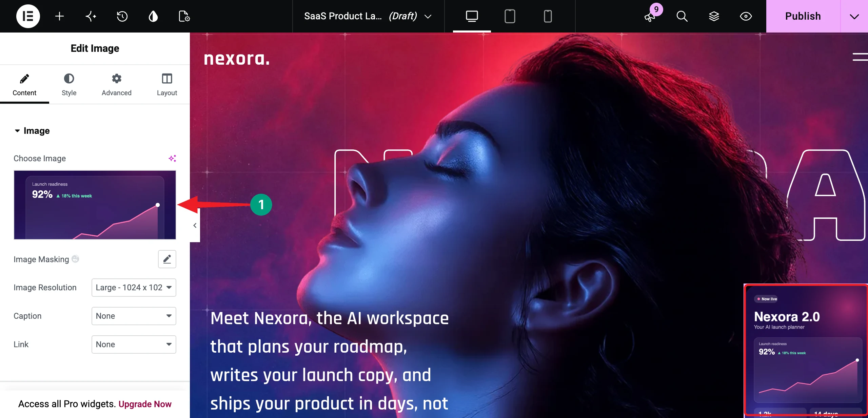Click the Elementor logo menu icon

click(x=28, y=16)
